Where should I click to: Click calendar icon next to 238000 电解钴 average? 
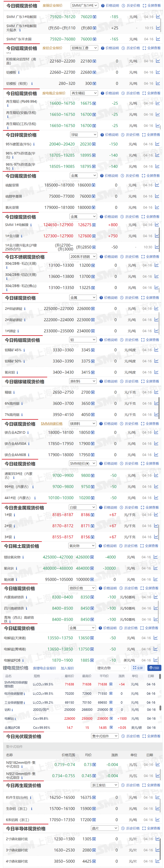[111, 718]
